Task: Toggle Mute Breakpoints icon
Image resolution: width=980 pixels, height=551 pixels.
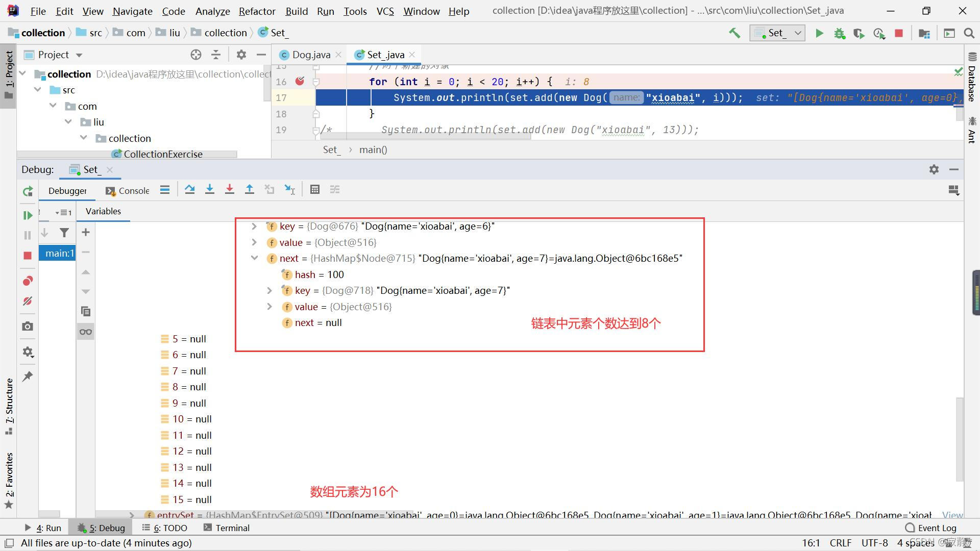Action: tap(28, 301)
